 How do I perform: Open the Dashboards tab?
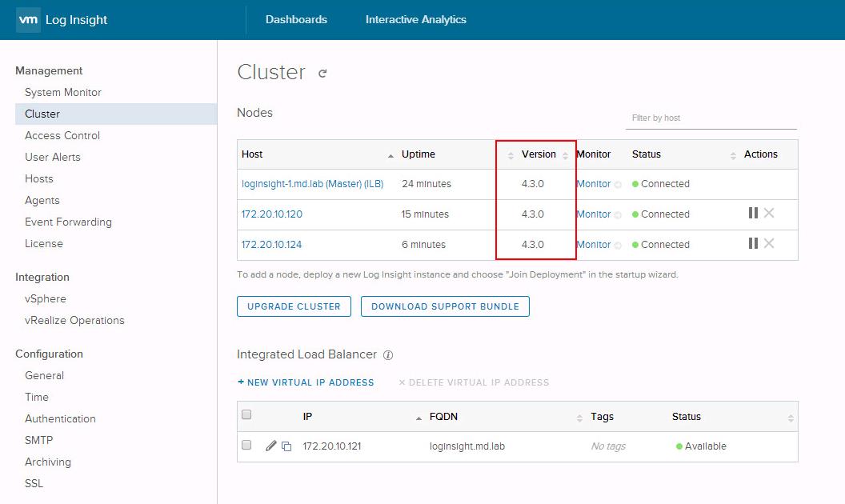296,19
